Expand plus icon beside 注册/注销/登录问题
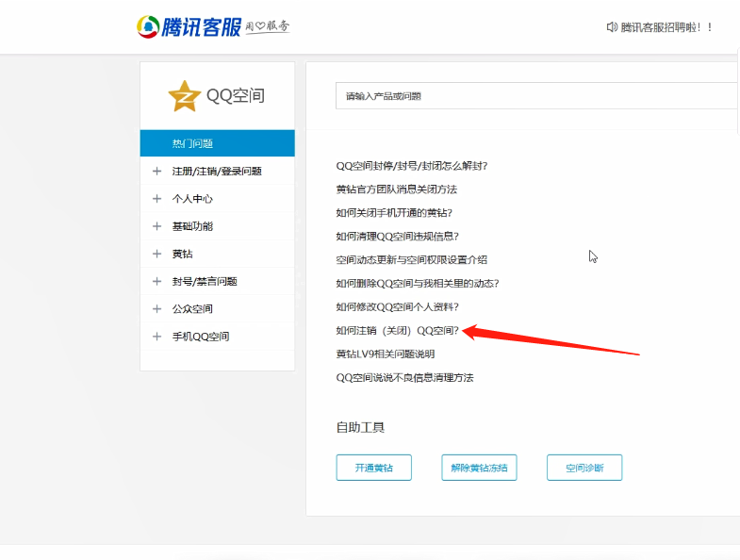This screenshot has height=560, width=740. point(157,171)
